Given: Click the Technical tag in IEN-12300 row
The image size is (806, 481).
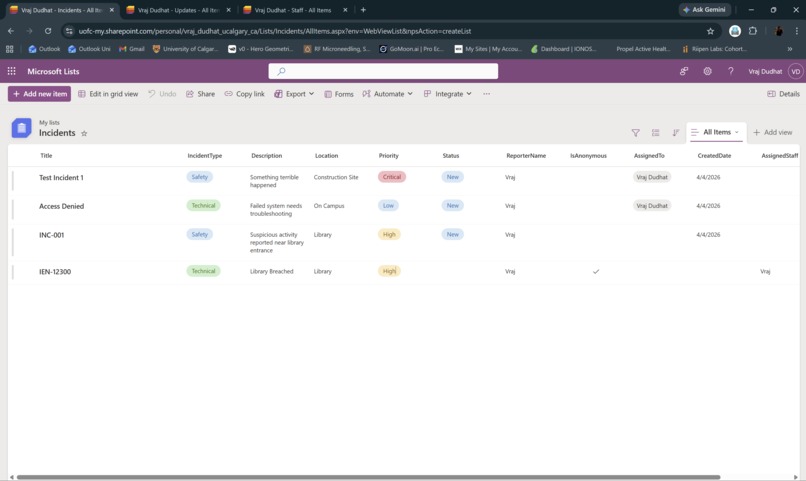Looking at the screenshot, I should pyautogui.click(x=204, y=271).
